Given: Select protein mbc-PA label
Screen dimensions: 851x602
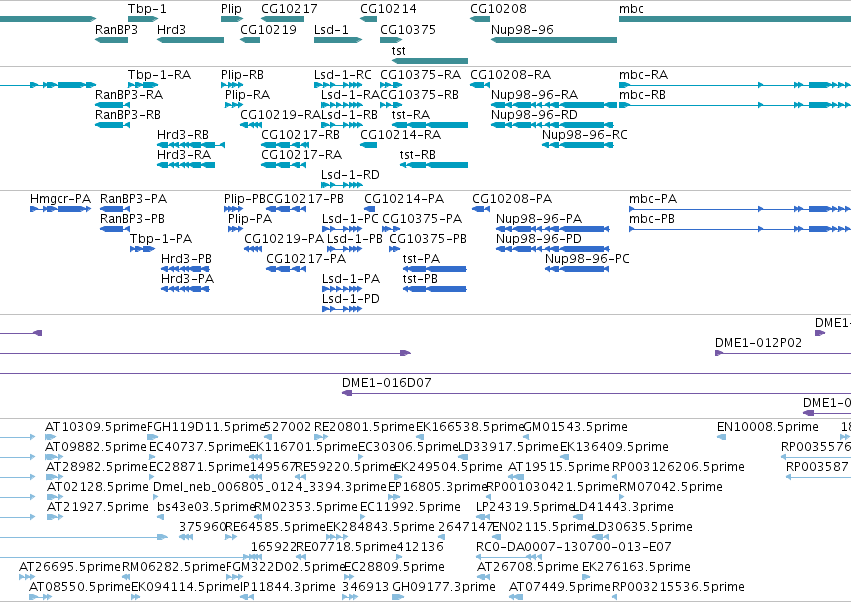Looking at the screenshot, I should [x=653, y=199].
